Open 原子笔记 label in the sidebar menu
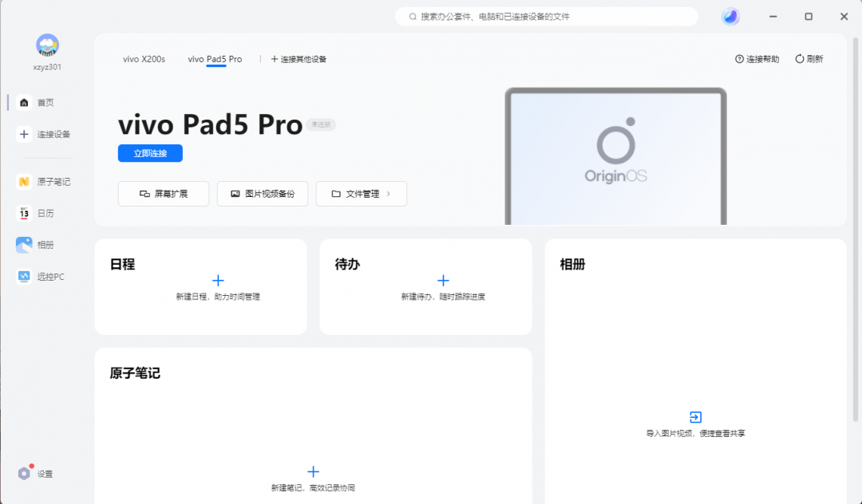862x504 pixels. coord(54,182)
